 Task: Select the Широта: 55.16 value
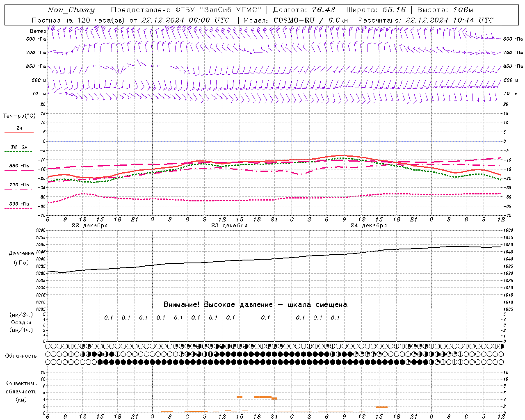coord(376,10)
